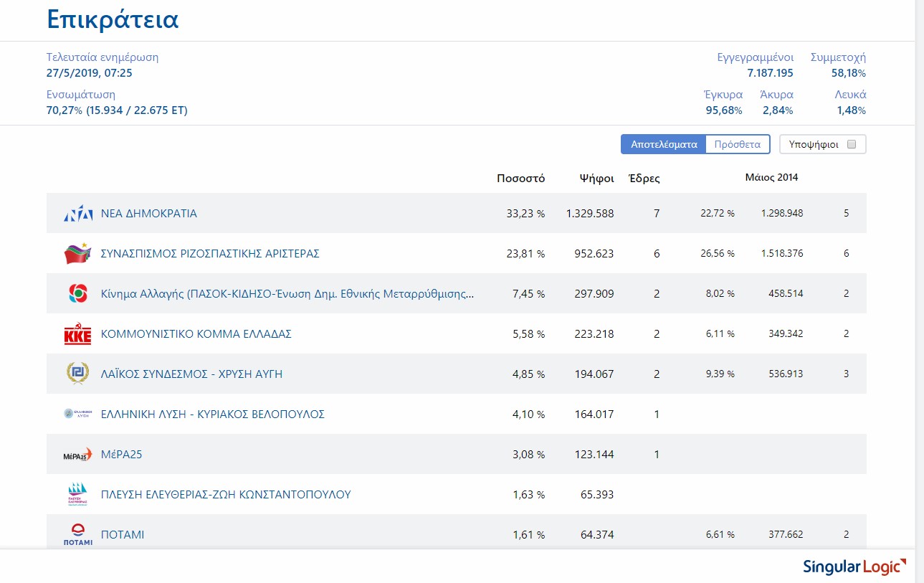This screenshot has height=583, width=924.
Task: Open ΚΟΜΜΟΥΝΙΣΤΙΚΟ ΚΟΜΜΑ ΕΛΛΑΔΑΣ link
Action: pyautogui.click(x=196, y=334)
